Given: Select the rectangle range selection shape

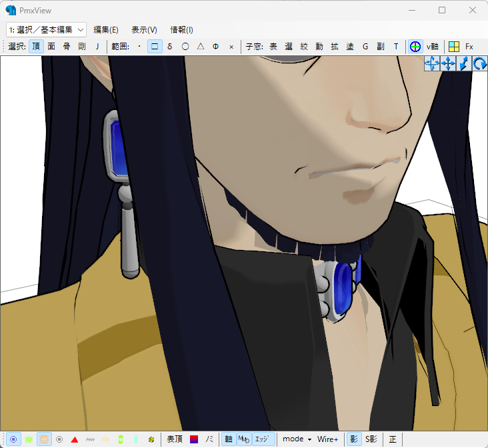Looking at the screenshot, I should tap(155, 47).
